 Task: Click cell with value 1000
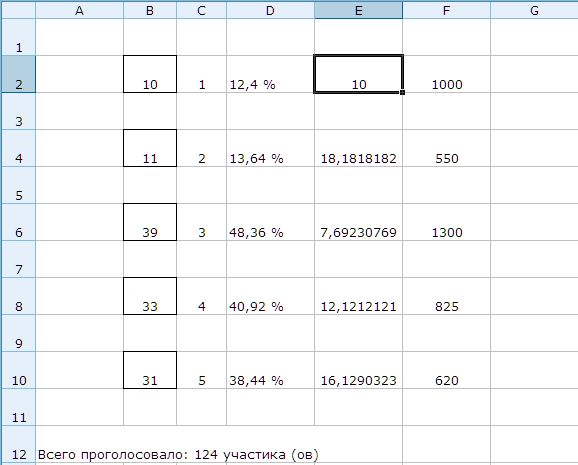[x=446, y=74]
